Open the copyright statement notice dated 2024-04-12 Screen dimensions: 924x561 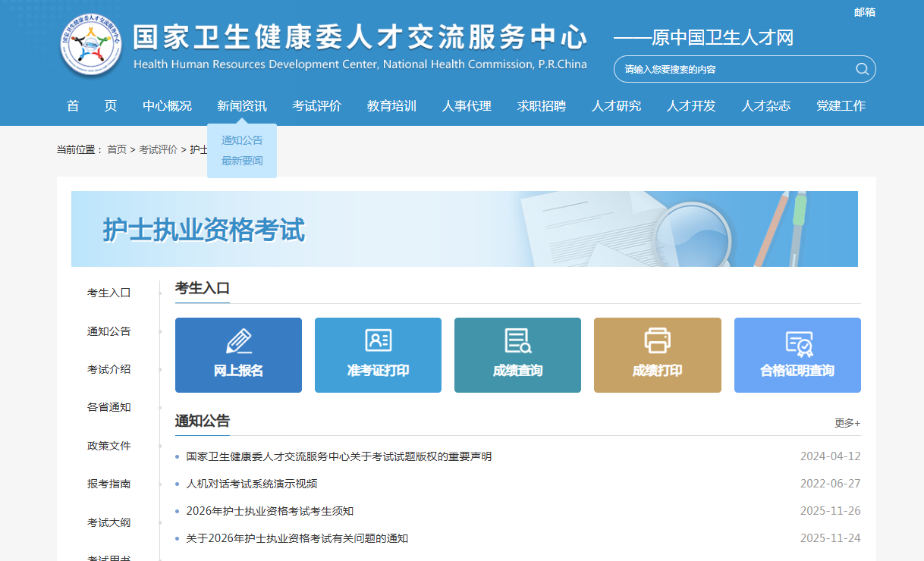[x=338, y=456]
